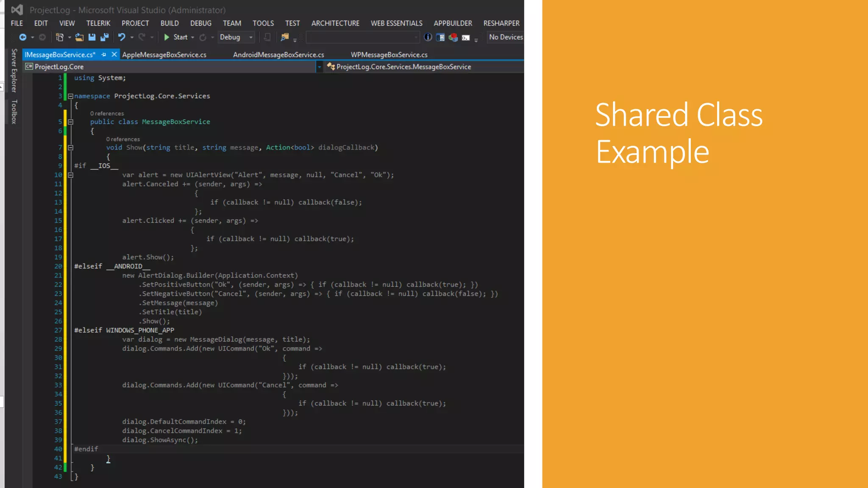Collapse the Show method block

click(x=70, y=148)
